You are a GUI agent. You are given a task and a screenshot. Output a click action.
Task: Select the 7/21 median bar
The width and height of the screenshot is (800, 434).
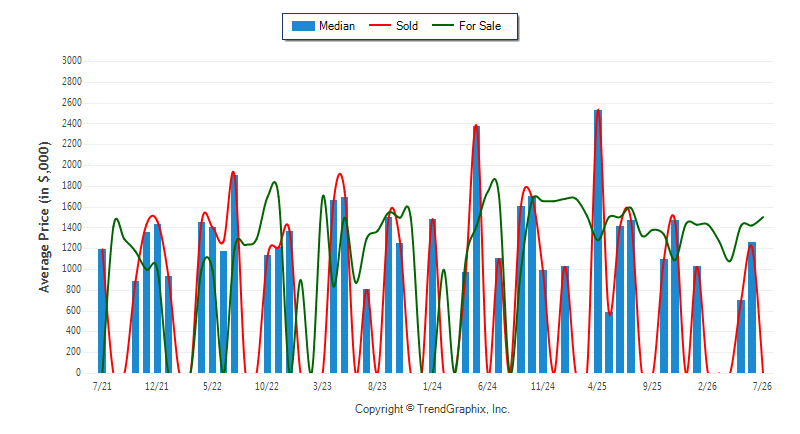102,311
